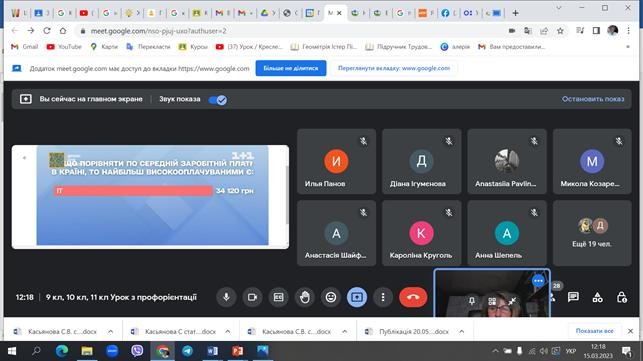Open the YouTube bookmark

click(64, 47)
